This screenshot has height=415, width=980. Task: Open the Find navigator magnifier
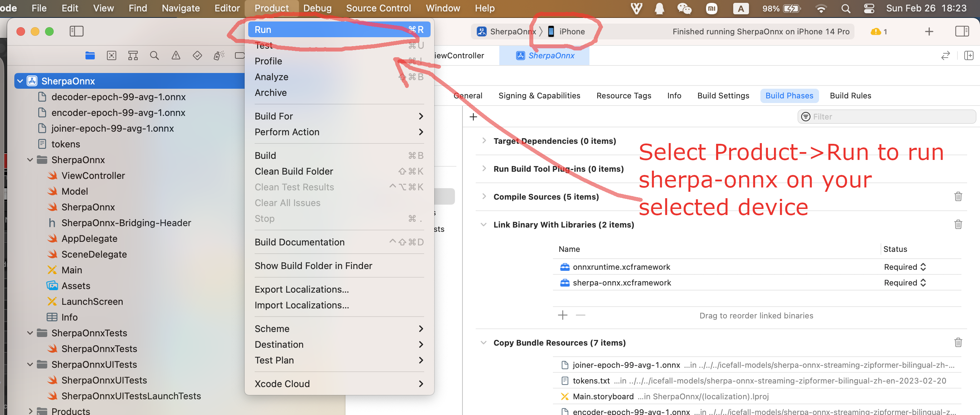click(154, 55)
